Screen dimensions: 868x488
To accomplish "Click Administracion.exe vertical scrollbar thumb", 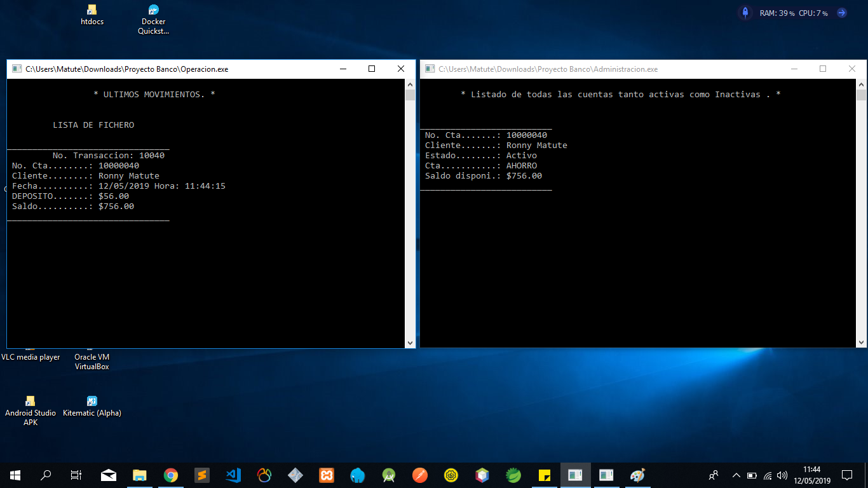I will pos(862,95).
